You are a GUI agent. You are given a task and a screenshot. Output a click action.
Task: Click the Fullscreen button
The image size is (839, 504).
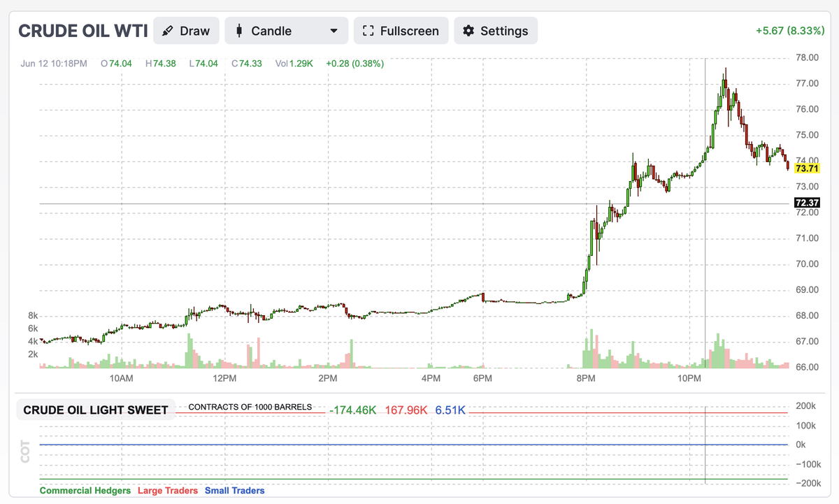tap(401, 31)
